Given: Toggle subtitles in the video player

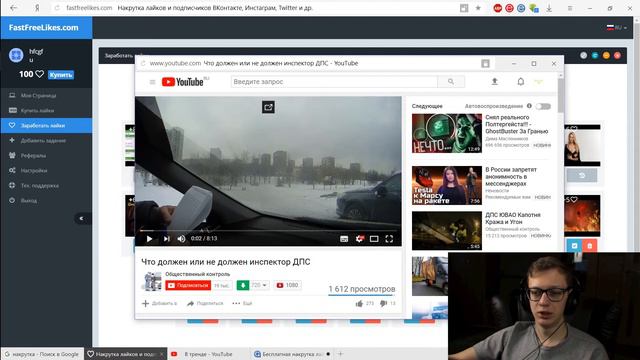Looking at the screenshot, I should tap(344, 239).
